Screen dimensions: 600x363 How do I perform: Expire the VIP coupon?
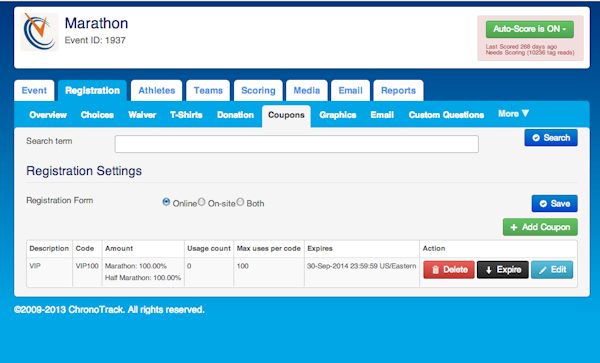(502, 270)
